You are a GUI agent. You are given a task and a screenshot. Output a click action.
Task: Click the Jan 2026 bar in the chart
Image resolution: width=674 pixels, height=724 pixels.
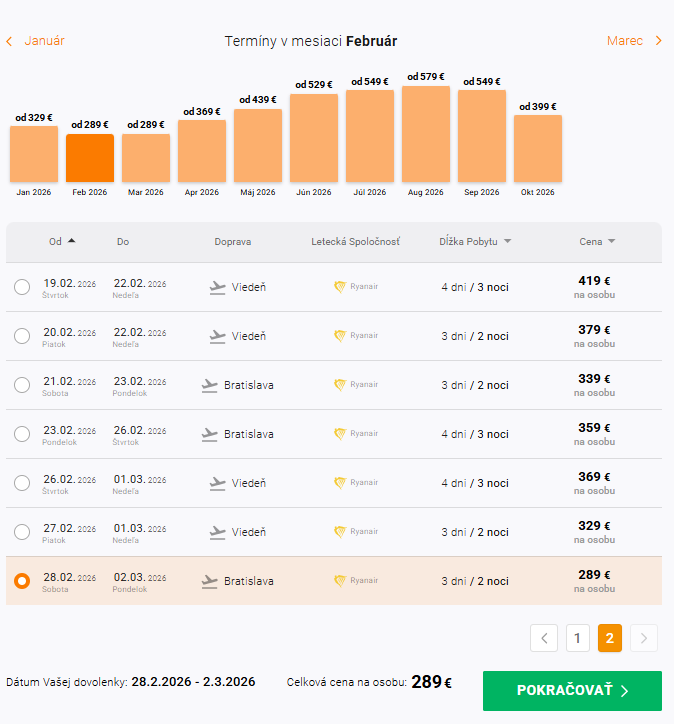click(34, 153)
